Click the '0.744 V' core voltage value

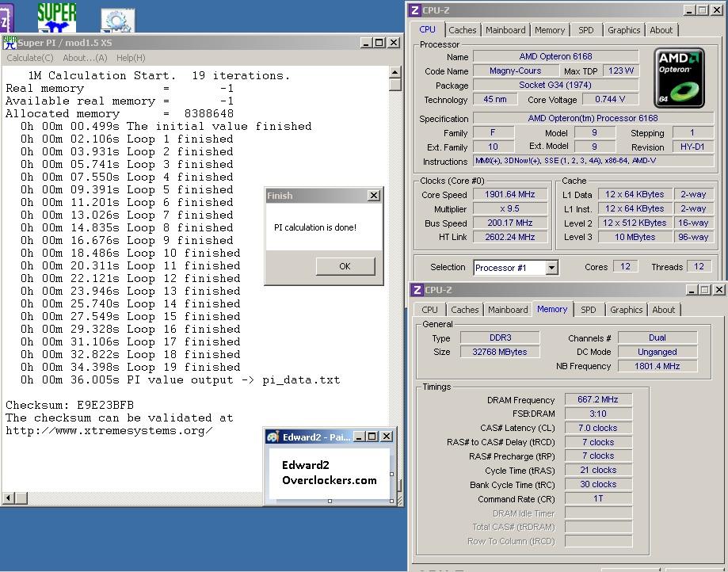[610, 99]
